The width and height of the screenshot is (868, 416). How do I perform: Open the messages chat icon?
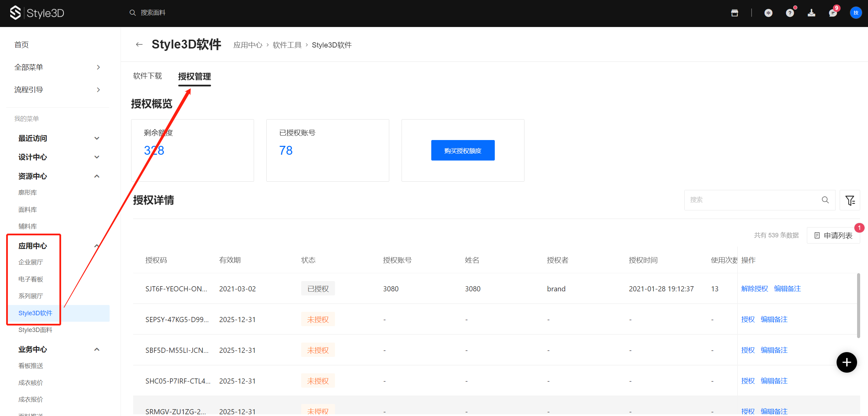click(x=833, y=13)
